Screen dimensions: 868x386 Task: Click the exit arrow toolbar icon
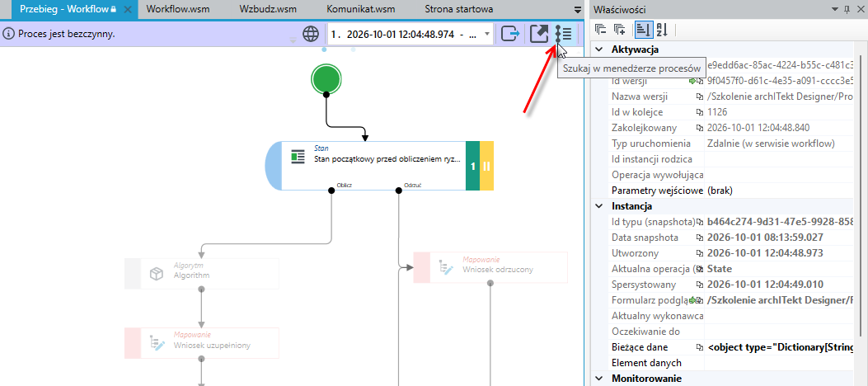[510, 35]
